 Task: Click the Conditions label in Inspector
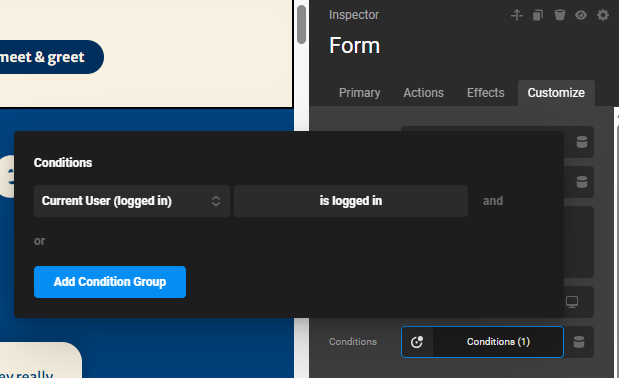(353, 342)
